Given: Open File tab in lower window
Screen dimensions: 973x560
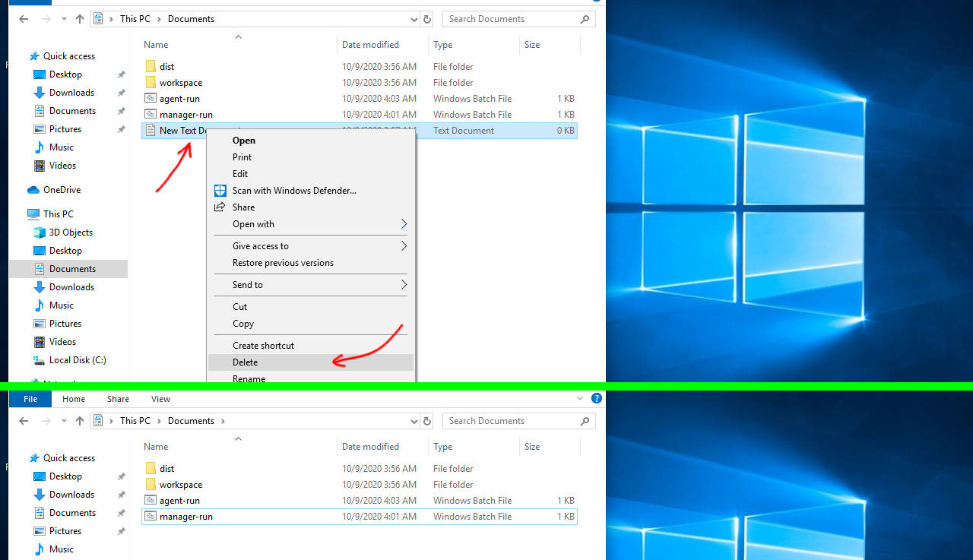Looking at the screenshot, I should point(30,399).
